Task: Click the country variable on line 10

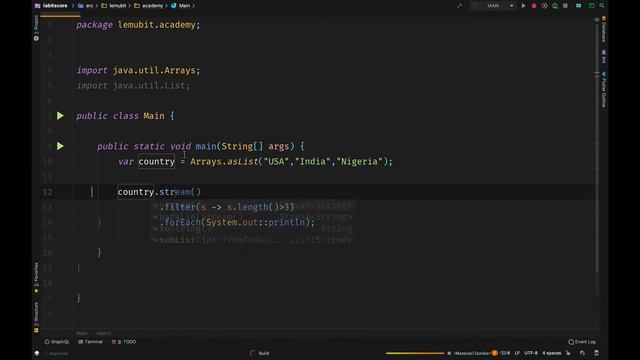Action: tap(156, 162)
